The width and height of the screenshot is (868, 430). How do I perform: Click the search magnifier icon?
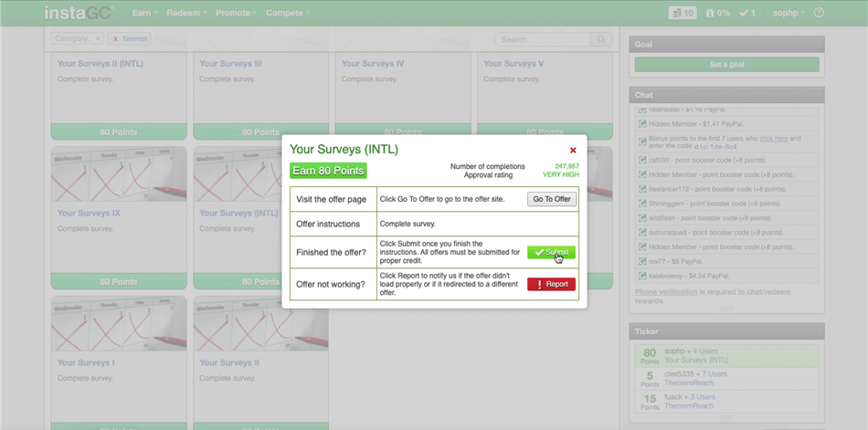(601, 39)
